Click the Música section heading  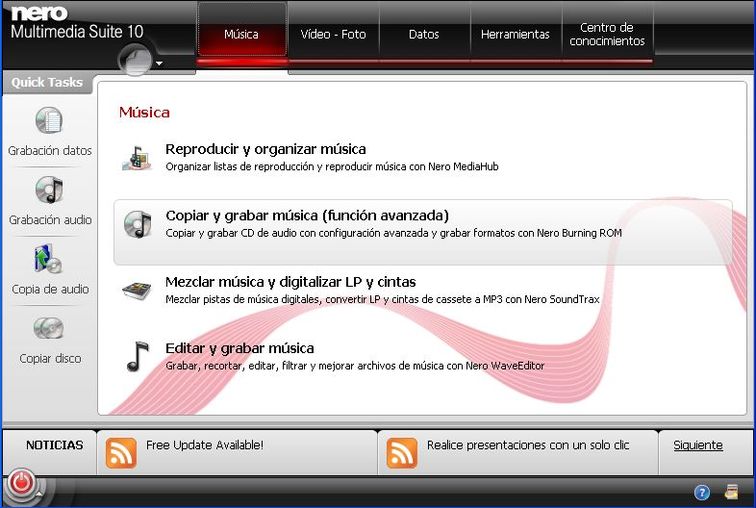144,113
